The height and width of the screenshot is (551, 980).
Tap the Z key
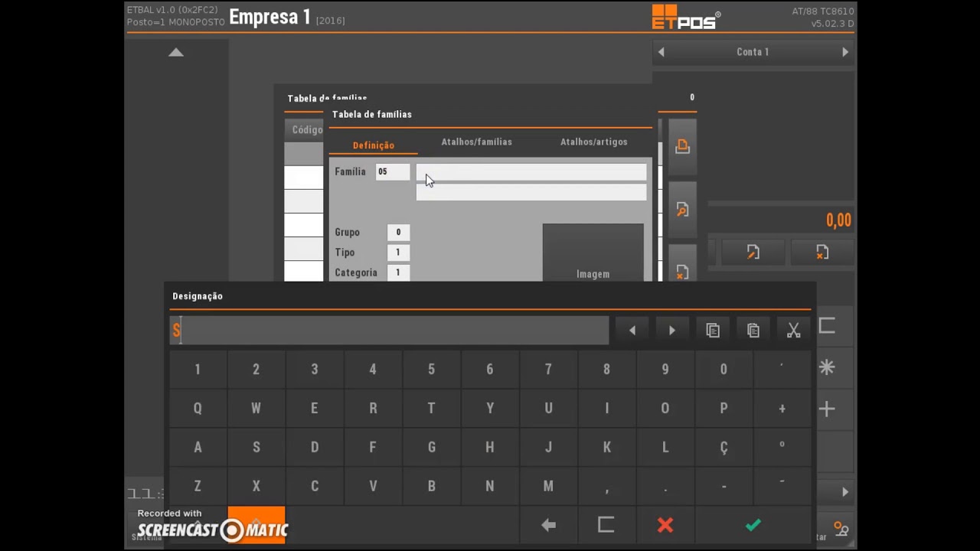point(198,487)
